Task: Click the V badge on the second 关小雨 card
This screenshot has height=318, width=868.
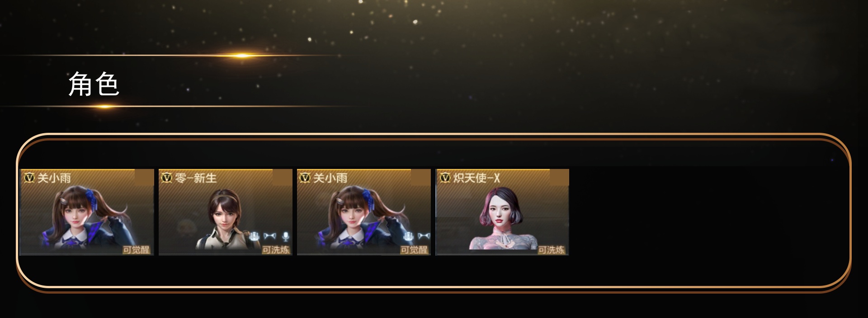Action: point(305,178)
